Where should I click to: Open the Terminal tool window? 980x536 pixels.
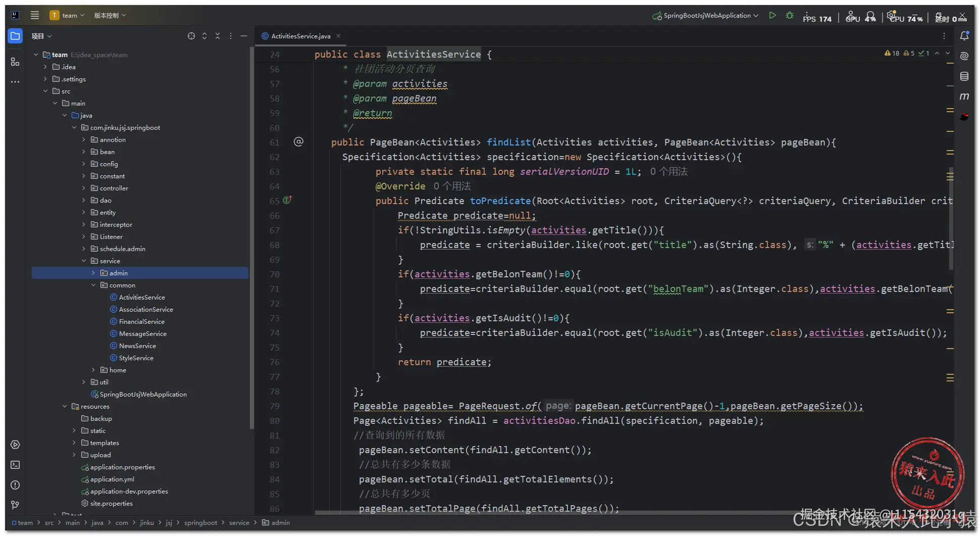click(15, 465)
